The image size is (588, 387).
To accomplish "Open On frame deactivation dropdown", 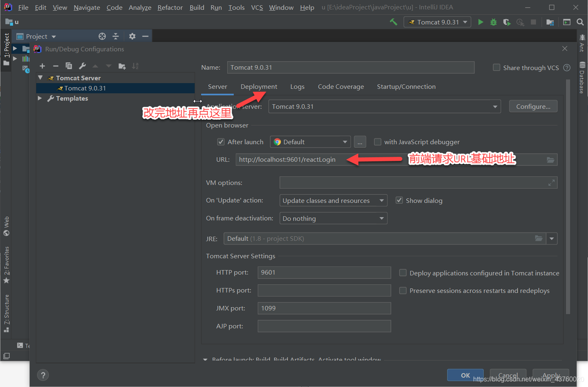I will 333,218.
